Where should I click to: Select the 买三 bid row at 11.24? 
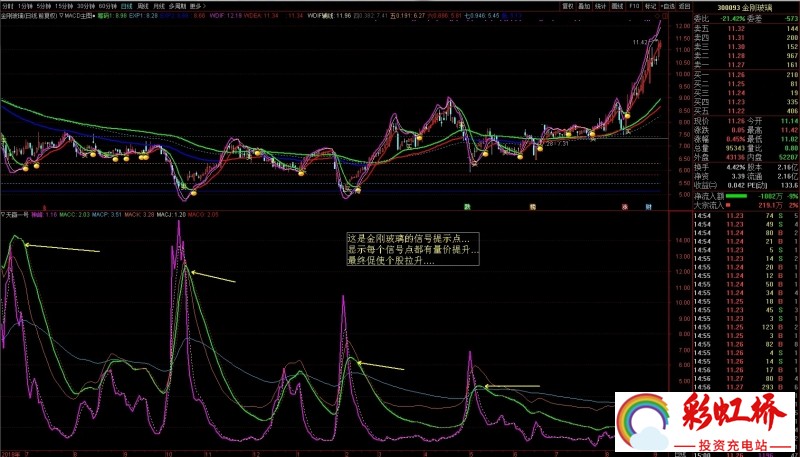(x=746, y=92)
